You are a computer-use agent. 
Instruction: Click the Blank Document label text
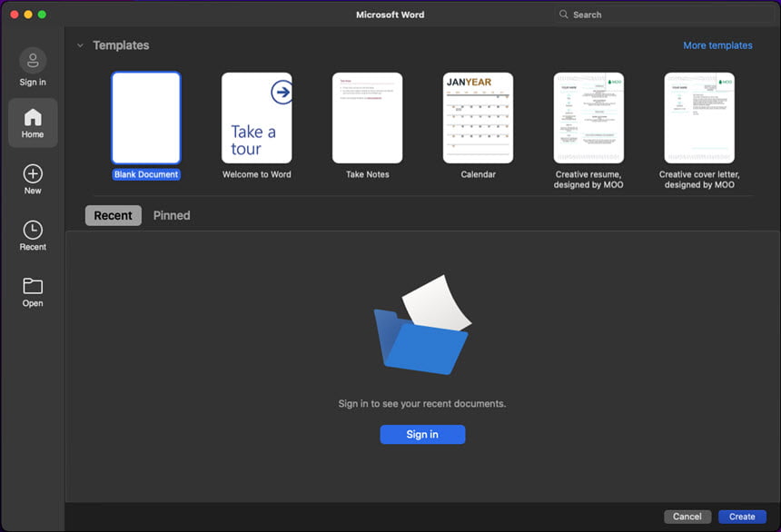pyautogui.click(x=146, y=174)
